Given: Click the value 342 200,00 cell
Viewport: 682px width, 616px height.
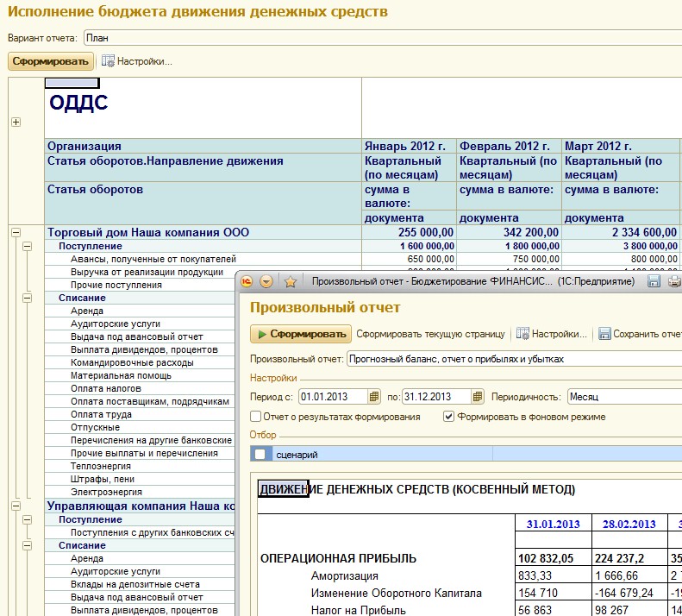Looking at the screenshot, I should coord(509,232).
